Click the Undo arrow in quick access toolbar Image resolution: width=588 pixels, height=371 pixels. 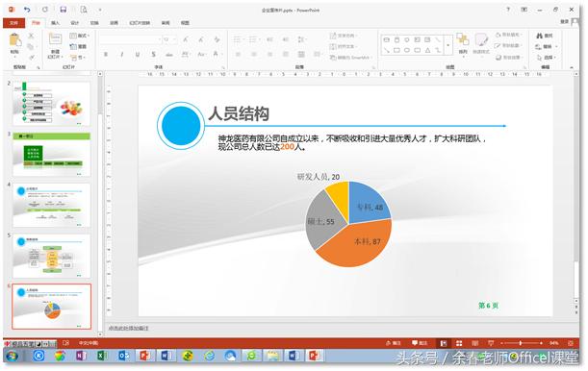click(27, 10)
